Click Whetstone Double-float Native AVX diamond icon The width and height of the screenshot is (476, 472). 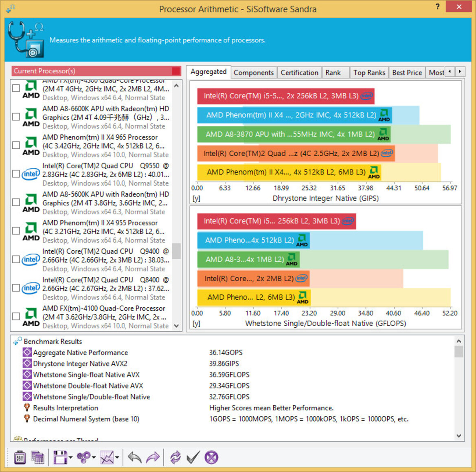[x=27, y=385]
